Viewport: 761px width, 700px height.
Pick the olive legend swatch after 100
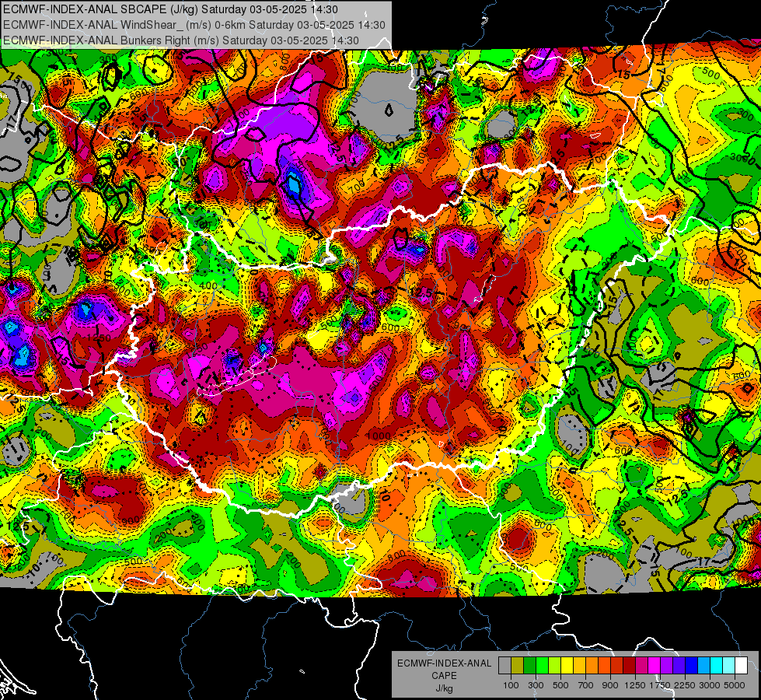(518, 666)
